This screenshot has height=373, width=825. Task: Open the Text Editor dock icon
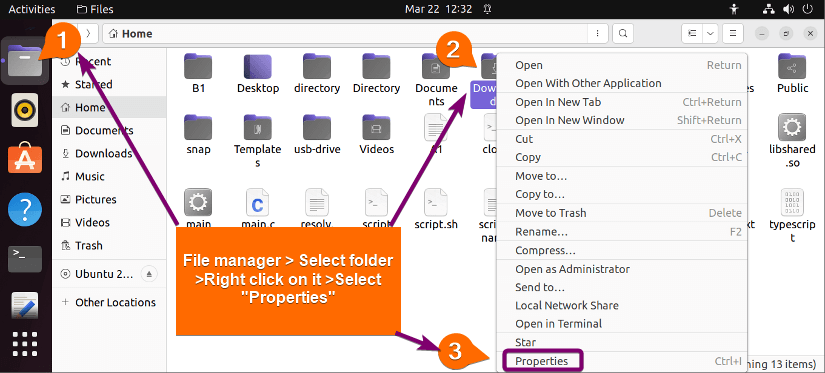pos(25,306)
